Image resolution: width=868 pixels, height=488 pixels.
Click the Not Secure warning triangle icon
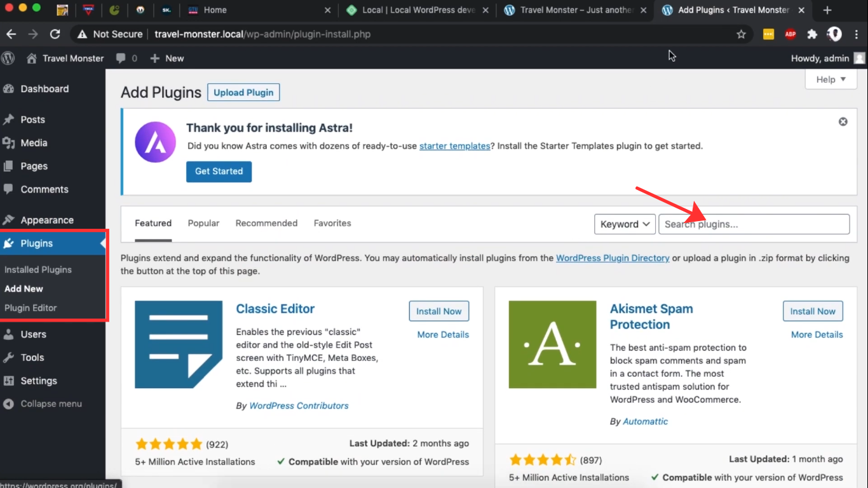pyautogui.click(x=82, y=34)
